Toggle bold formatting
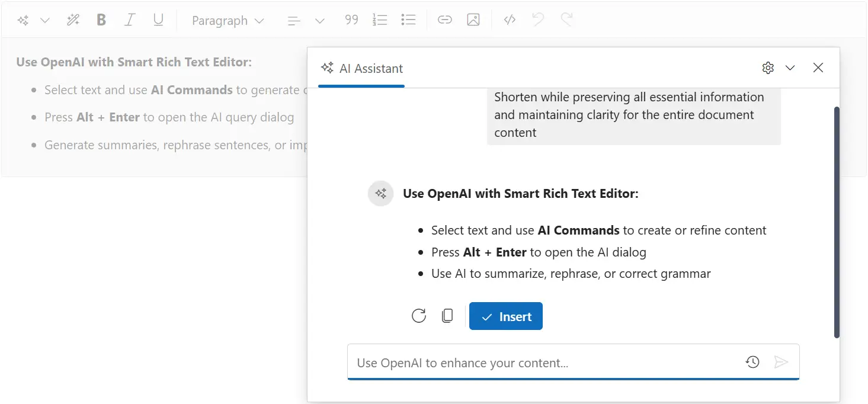 coord(101,20)
